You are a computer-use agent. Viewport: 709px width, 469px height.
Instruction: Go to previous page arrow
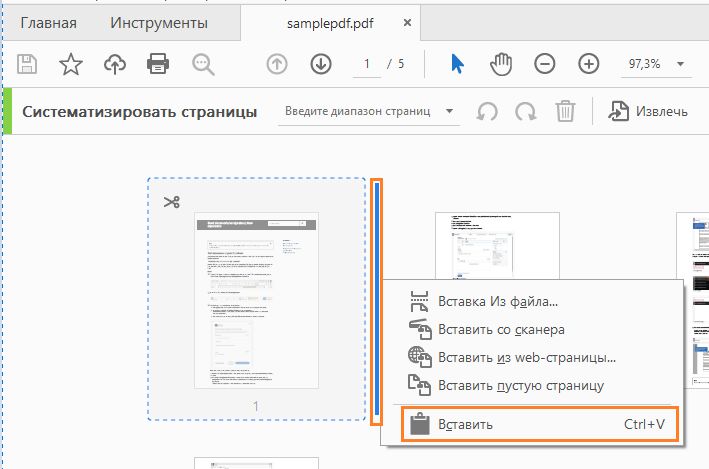277,64
